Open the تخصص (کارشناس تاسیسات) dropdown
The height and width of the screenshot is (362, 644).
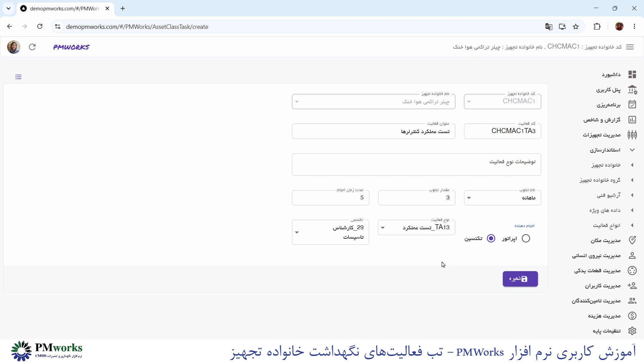[330, 232]
